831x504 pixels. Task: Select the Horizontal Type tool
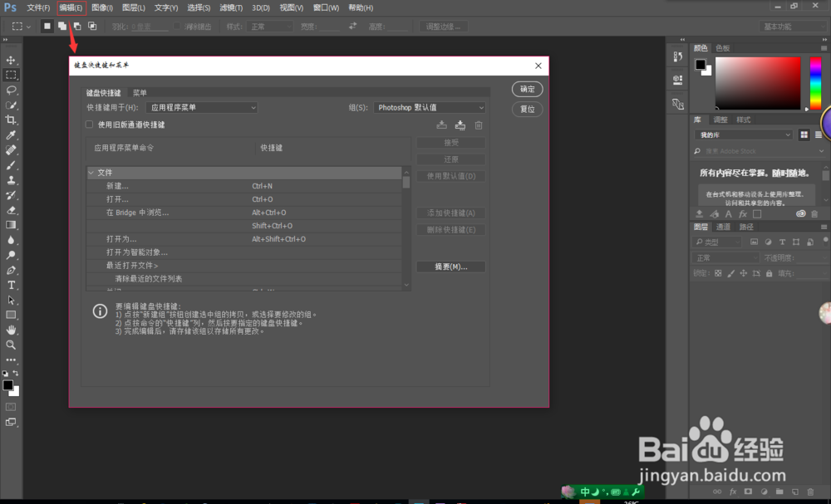click(11, 285)
